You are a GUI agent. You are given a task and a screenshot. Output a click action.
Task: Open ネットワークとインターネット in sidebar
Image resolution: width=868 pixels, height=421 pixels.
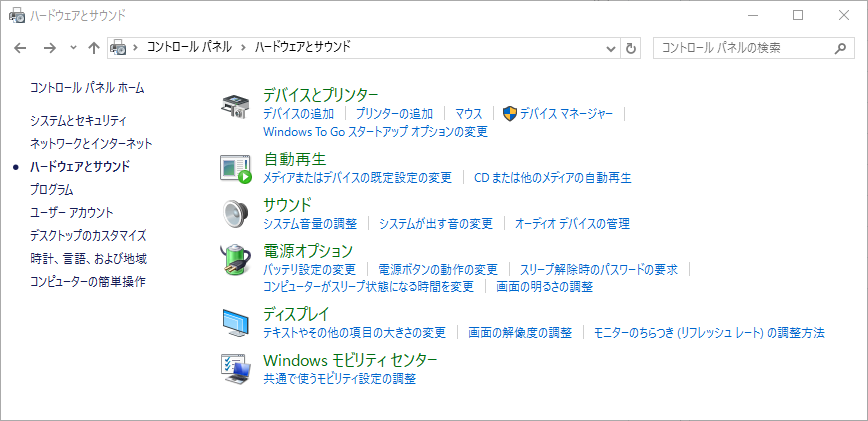[x=91, y=143]
